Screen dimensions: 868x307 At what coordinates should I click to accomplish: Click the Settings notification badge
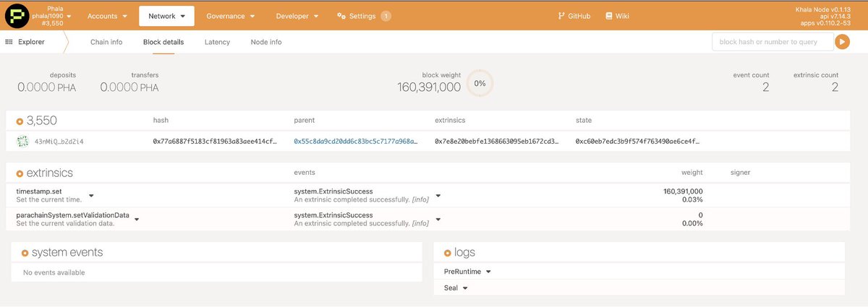pyautogui.click(x=386, y=16)
